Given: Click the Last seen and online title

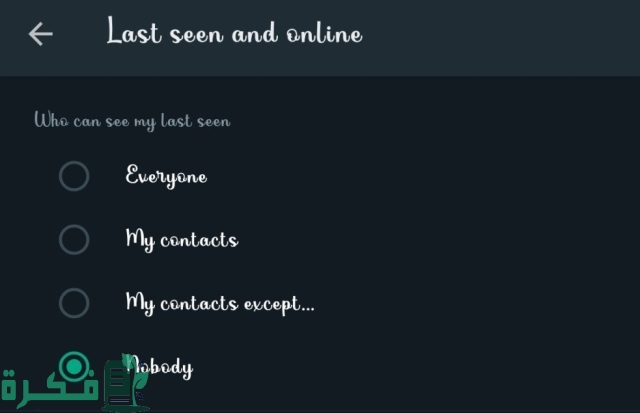Looking at the screenshot, I should 234,31.
